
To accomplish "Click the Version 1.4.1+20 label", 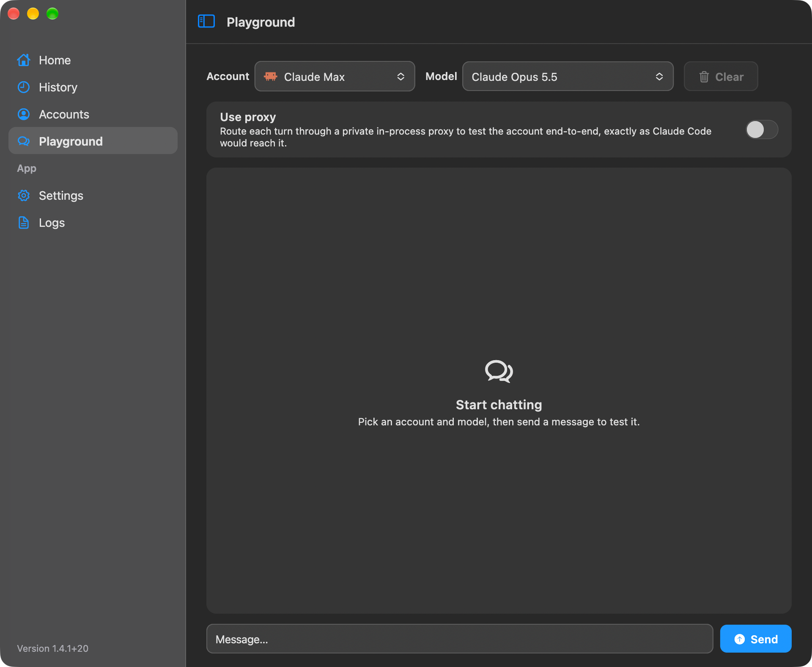I will pyautogui.click(x=53, y=648).
